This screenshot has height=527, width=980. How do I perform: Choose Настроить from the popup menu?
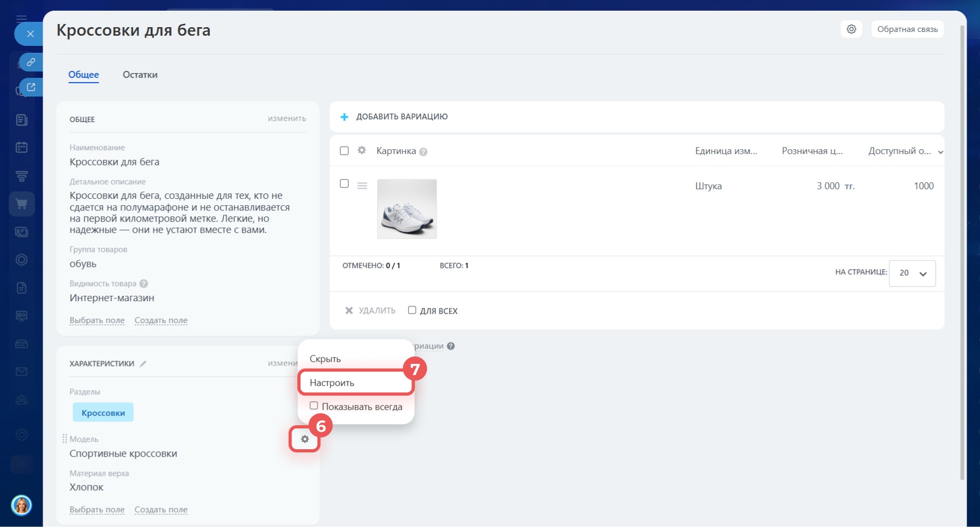[x=332, y=383]
